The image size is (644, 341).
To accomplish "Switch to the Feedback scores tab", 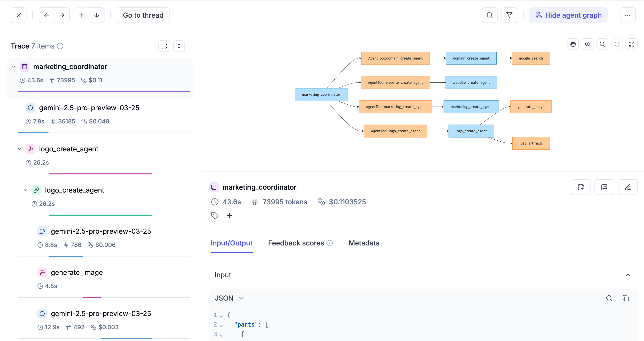I will (296, 243).
